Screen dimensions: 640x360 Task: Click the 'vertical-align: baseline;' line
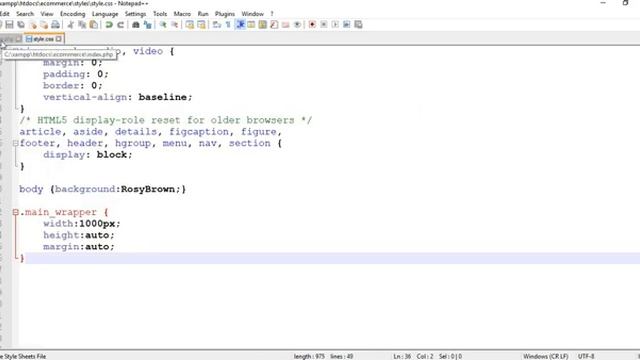pyautogui.click(x=118, y=97)
